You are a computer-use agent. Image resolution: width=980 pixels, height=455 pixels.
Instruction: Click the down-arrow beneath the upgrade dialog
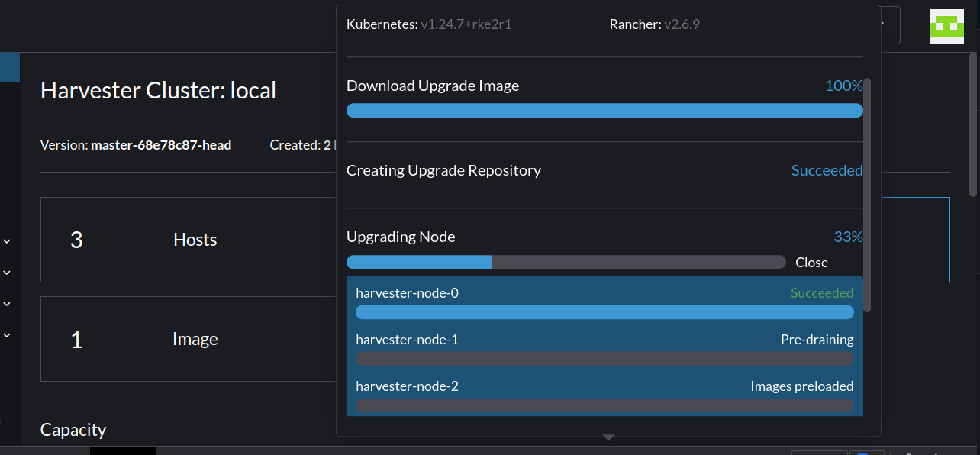tap(608, 437)
